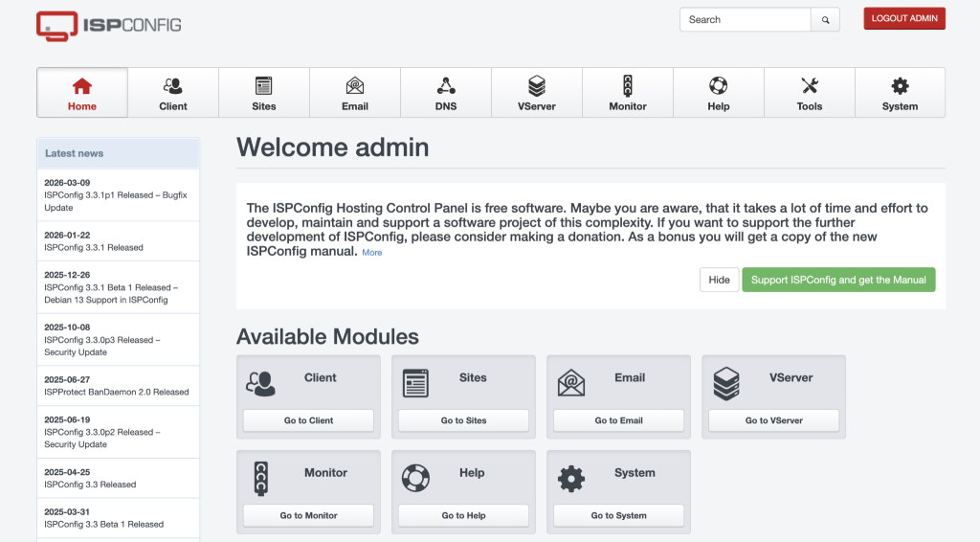Open VServer in the top navigation
Screen dimensions: 980x542
coord(537,93)
